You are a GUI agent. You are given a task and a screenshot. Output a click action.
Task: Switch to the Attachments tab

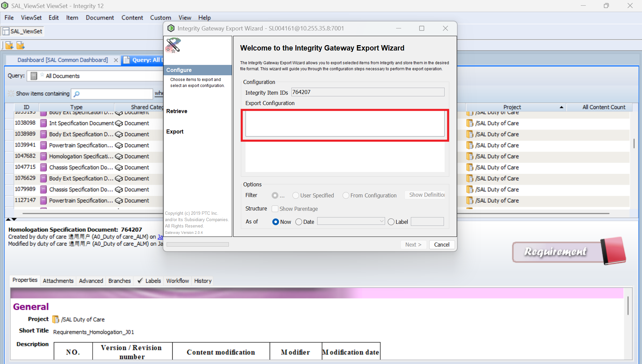[58, 281]
